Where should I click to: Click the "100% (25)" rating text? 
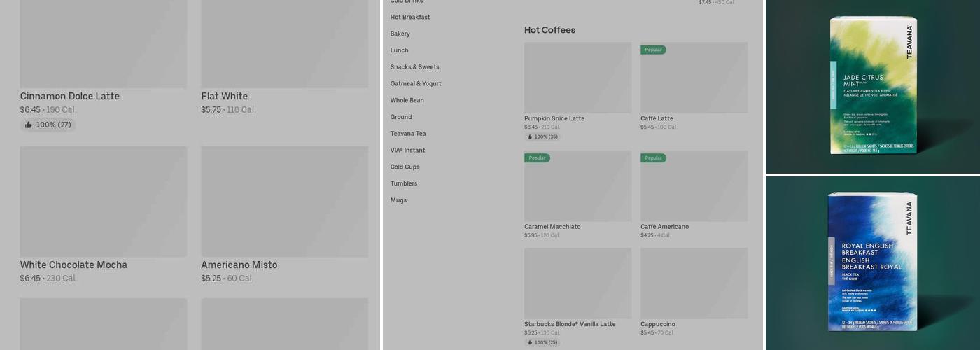point(546,342)
